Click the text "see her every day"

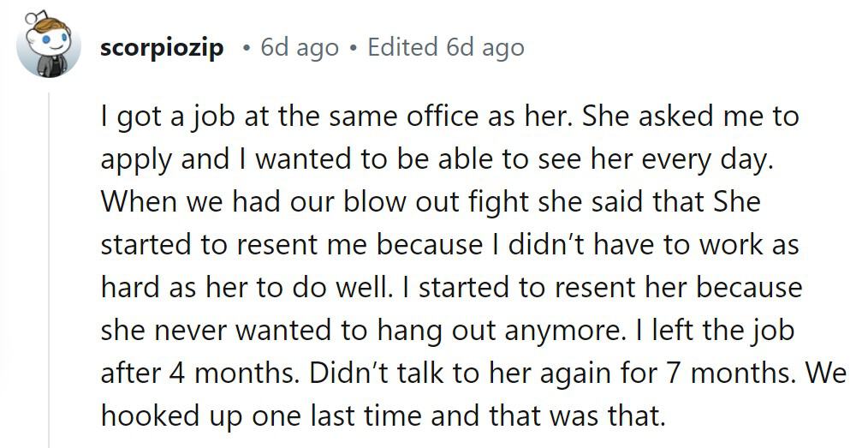point(668,159)
